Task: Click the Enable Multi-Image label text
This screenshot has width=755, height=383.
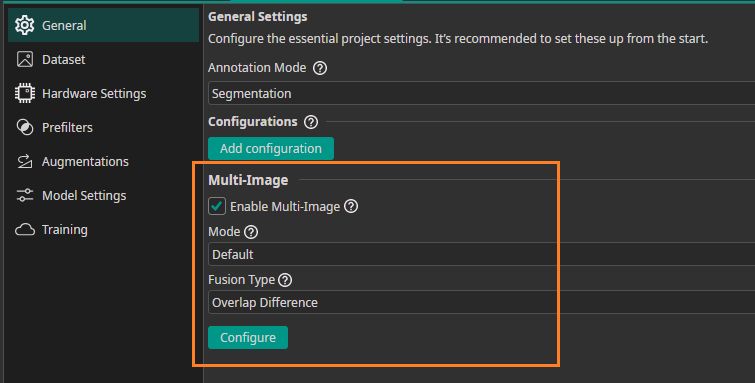Action: tap(285, 207)
